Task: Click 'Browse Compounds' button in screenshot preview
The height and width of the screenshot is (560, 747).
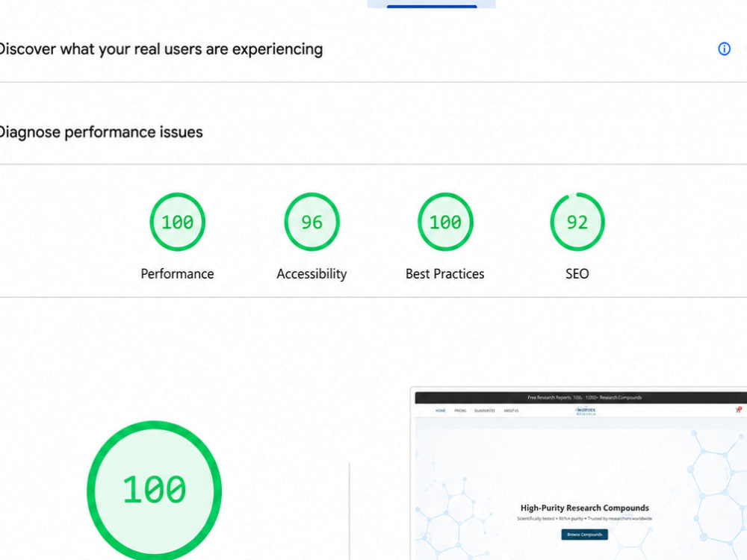Action: [585, 535]
